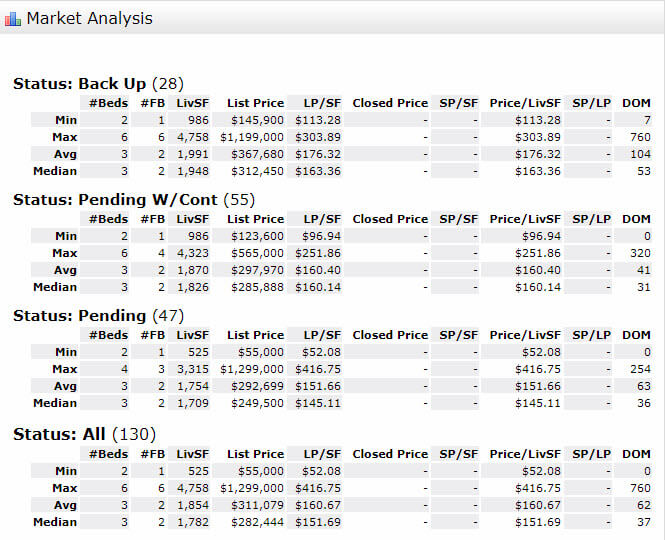The height and width of the screenshot is (540, 665).
Task: Click DOM header in Back Up table
Action: click(x=636, y=103)
